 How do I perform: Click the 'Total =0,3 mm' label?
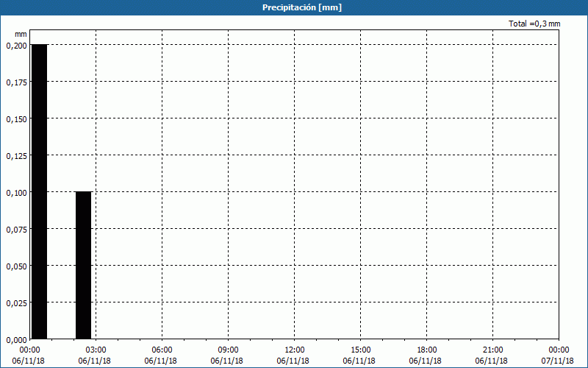coord(534,24)
